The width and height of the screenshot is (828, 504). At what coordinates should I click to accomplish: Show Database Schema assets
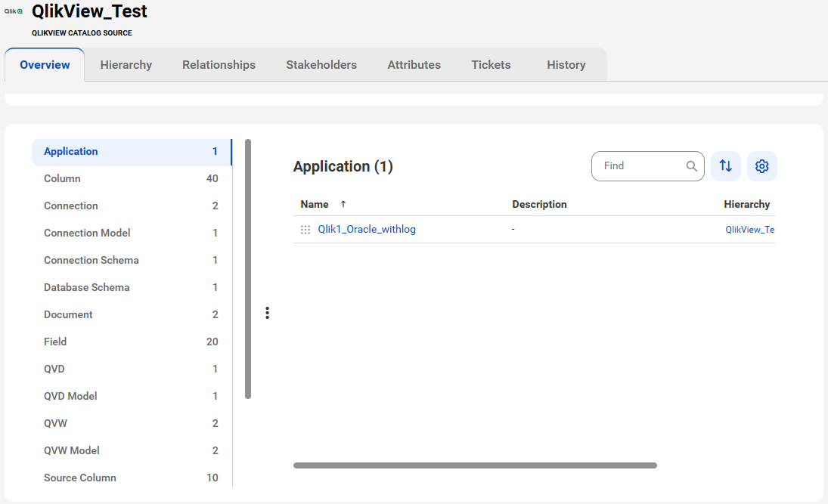click(131, 288)
